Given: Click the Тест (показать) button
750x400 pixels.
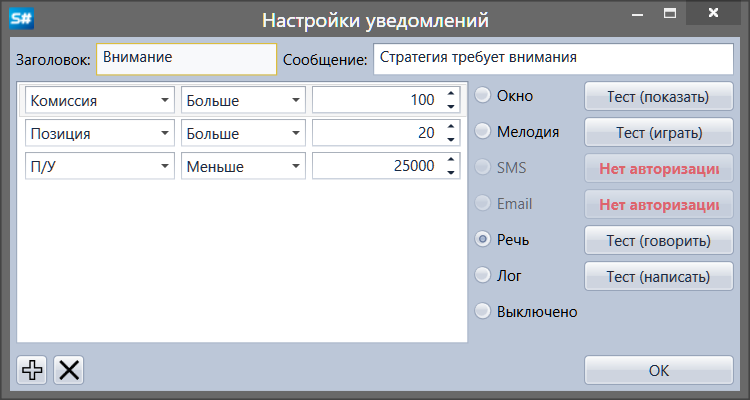Looking at the screenshot, I should pyautogui.click(x=659, y=96).
